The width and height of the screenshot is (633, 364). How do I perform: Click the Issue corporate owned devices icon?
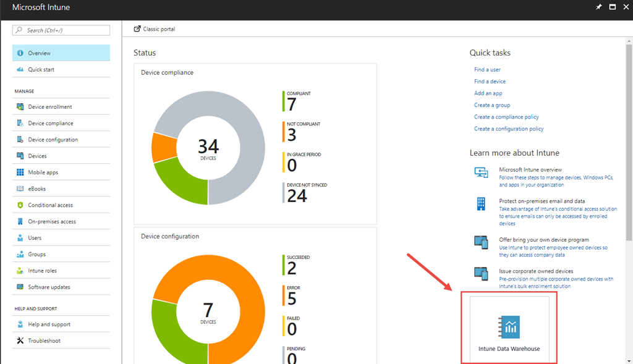(481, 274)
